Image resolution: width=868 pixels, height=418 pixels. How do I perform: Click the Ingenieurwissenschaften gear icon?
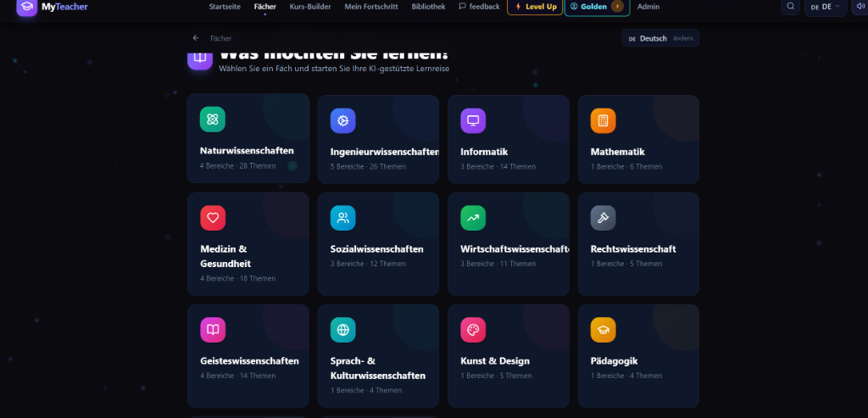(x=342, y=120)
